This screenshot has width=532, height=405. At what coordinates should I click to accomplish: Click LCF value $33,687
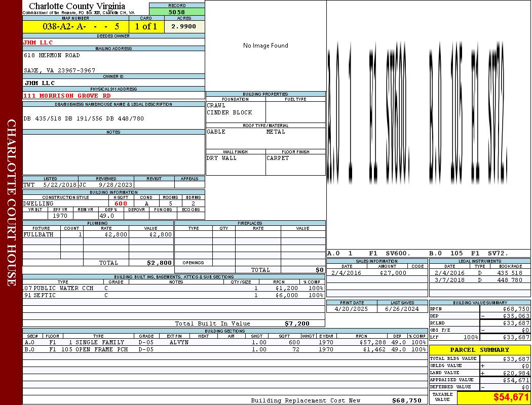[x=516, y=337]
